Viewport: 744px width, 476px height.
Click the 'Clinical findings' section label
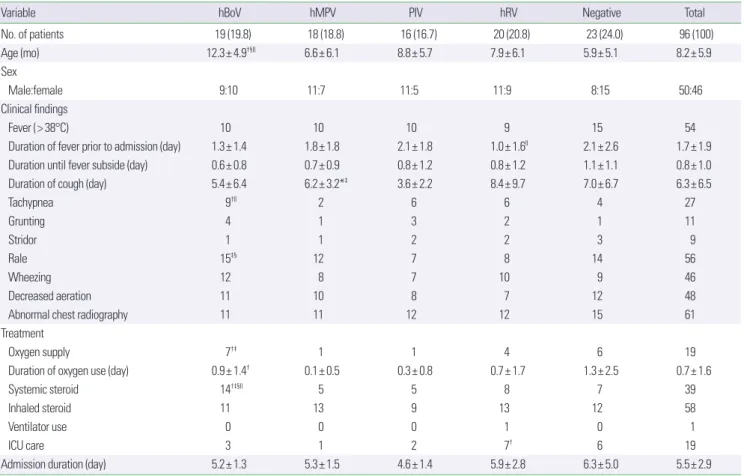click(x=34, y=109)
